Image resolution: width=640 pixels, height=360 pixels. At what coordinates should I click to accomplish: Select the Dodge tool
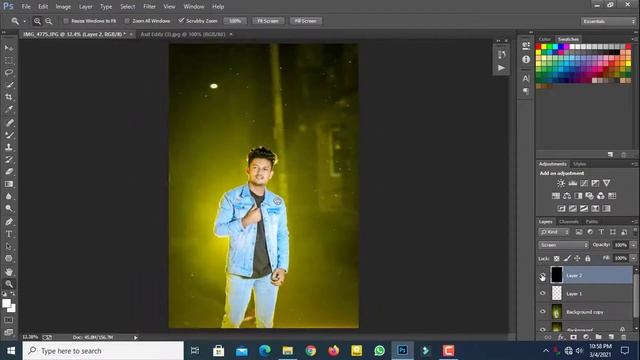click(9, 209)
